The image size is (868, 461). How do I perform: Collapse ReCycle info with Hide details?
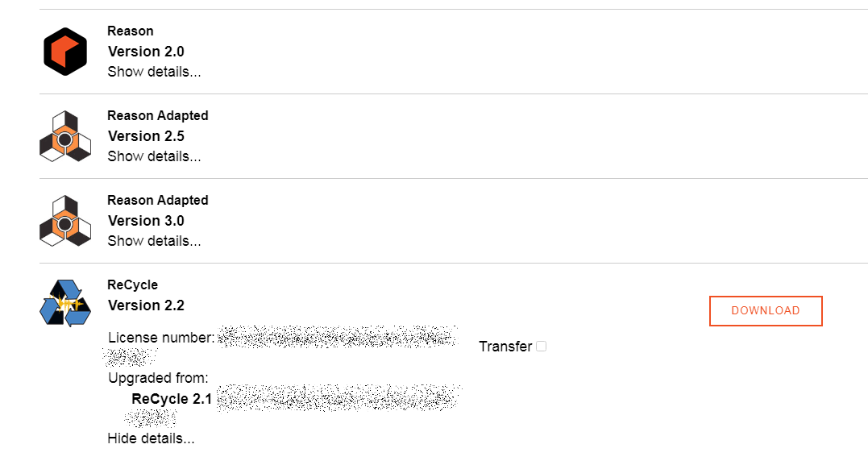152,439
